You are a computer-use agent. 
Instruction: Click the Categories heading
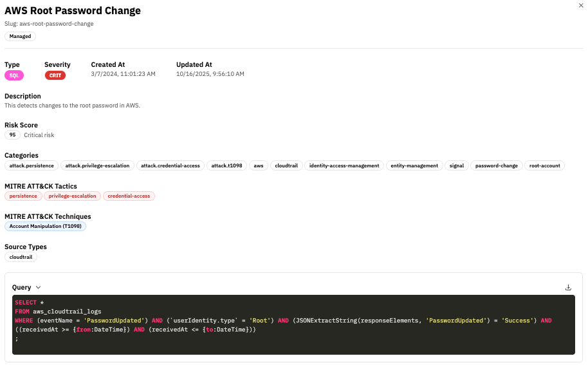pos(21,155)
